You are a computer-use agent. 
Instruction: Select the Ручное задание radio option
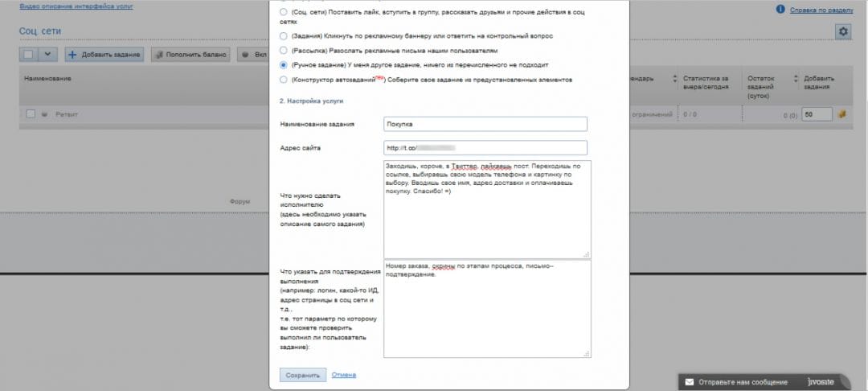click(284, 65)
